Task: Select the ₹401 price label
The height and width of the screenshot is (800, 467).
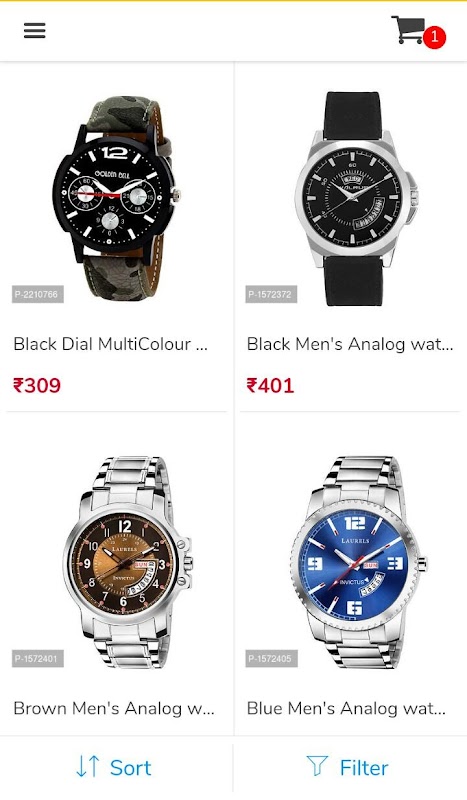Action: tap(270, 385)
